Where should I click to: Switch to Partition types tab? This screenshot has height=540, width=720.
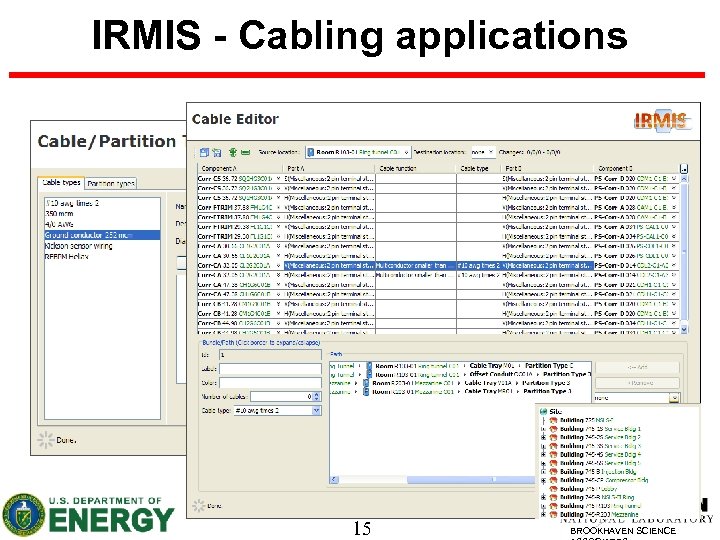click(x=111, y=184)
